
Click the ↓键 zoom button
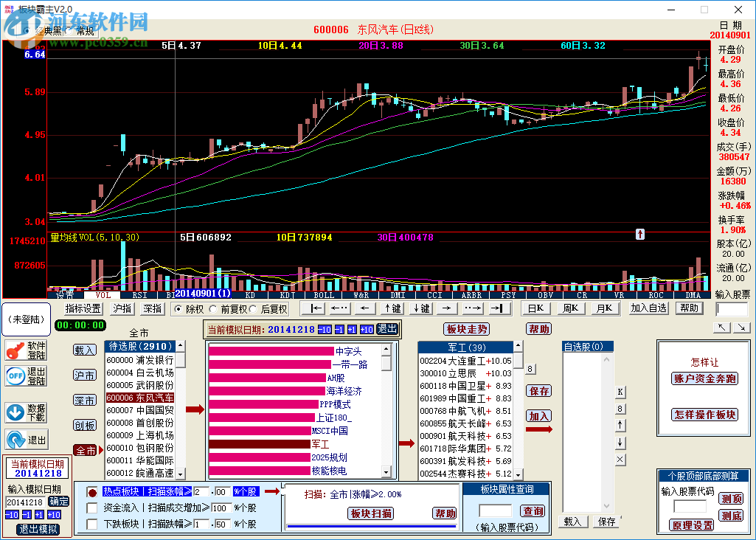tap(421, 308)
